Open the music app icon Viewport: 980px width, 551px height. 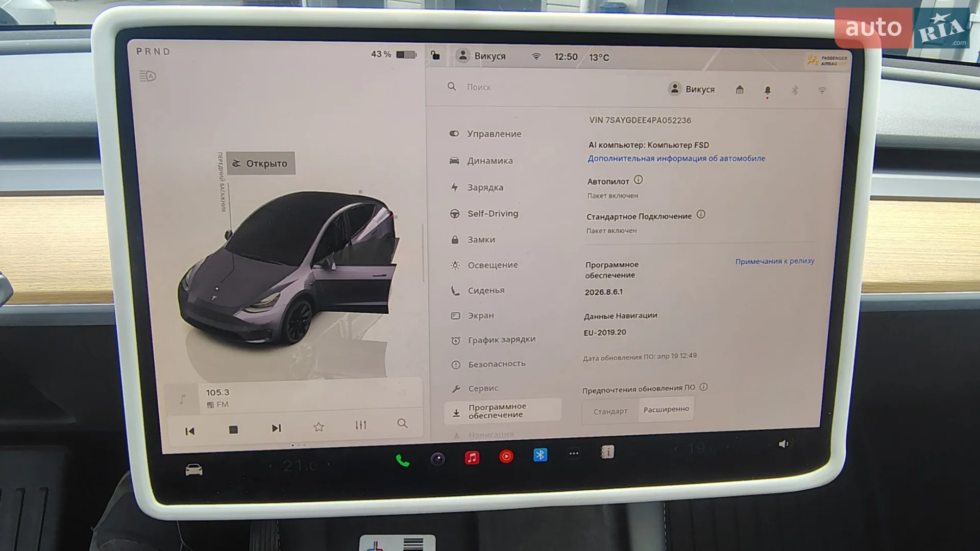[x=472, y=458]
